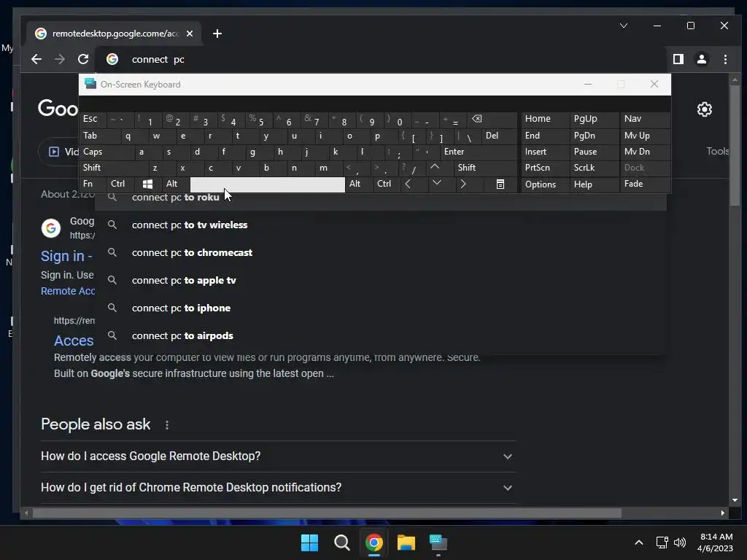Click the Backspace key on On-Screen Keyboard

tap(493, 119)
